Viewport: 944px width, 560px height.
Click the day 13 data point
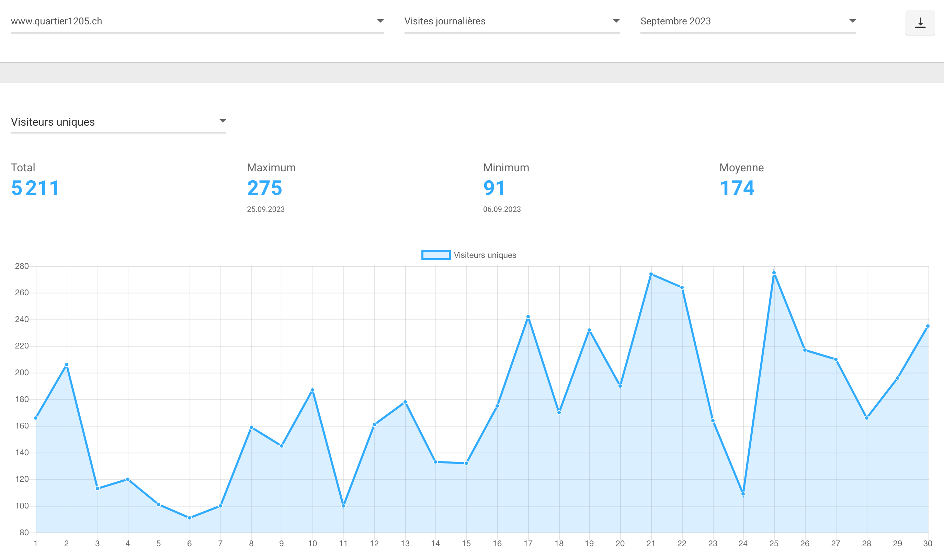pos(405,402)
